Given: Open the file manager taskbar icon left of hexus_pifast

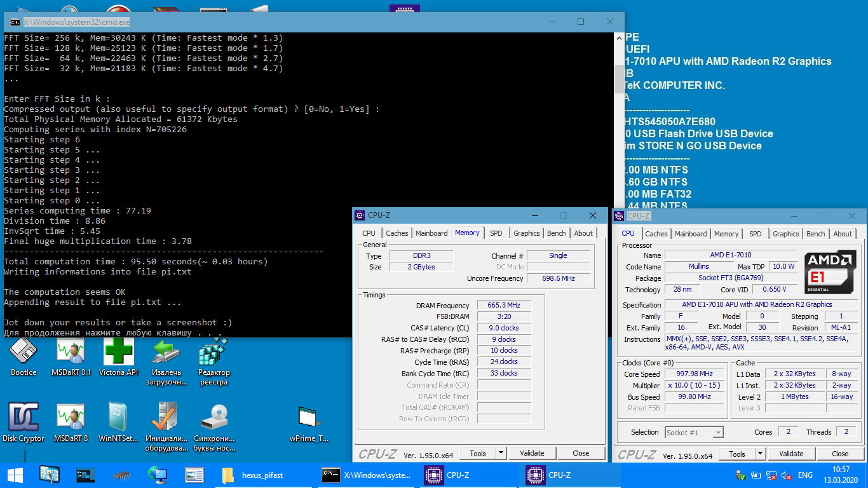Looking at the screenshot, I should pos(194,475).
